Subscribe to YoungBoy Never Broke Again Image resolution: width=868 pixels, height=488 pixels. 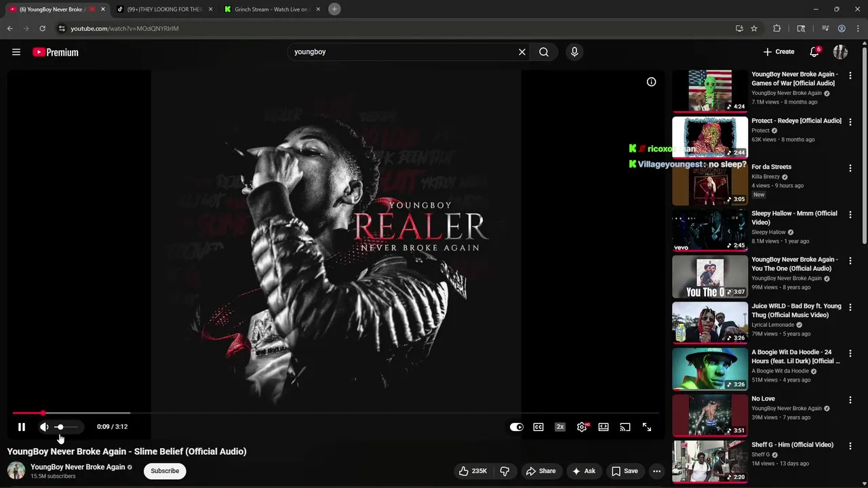click(x=165, y=471)
